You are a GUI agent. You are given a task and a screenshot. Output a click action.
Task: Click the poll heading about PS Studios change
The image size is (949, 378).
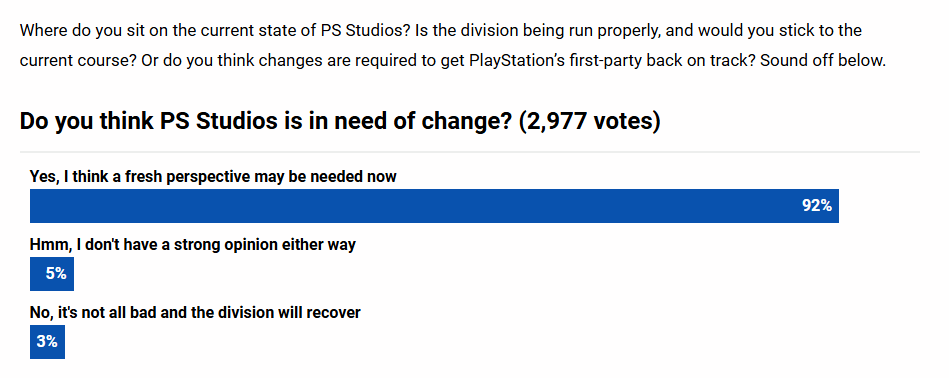(340, 121)
